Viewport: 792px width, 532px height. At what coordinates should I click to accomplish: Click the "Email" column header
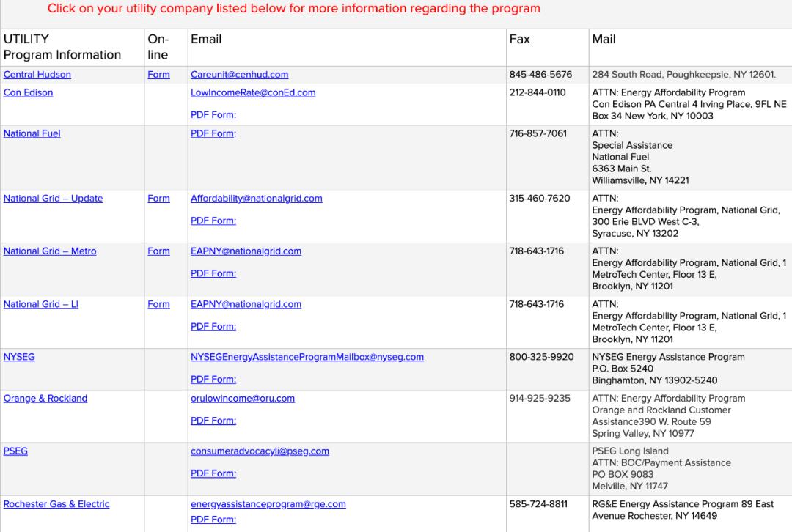coord(206,40)
